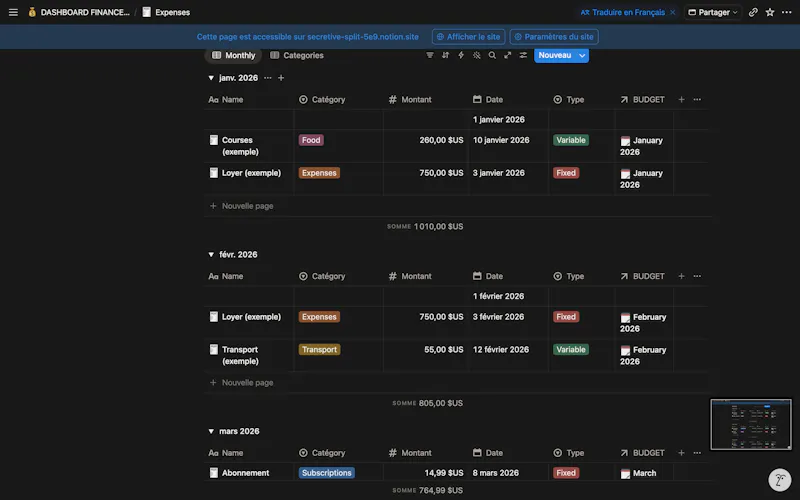
Task: Open column options ellipsis in janv. 2026 table
Action: tap(697, 99)
